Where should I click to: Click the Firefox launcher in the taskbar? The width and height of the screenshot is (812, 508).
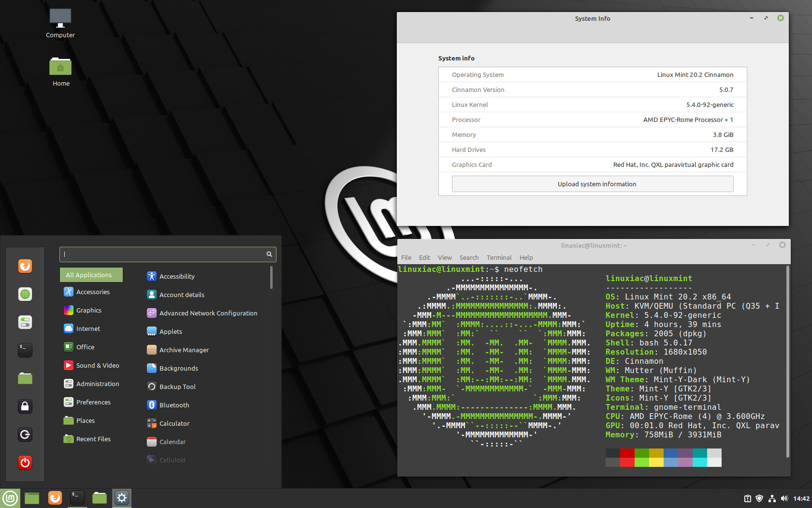click(55, 498)
